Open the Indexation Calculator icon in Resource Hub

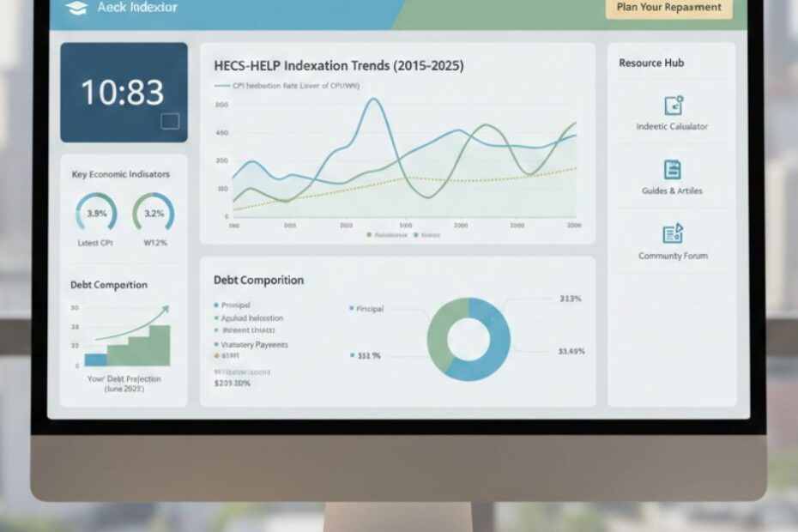click(672, 106)
